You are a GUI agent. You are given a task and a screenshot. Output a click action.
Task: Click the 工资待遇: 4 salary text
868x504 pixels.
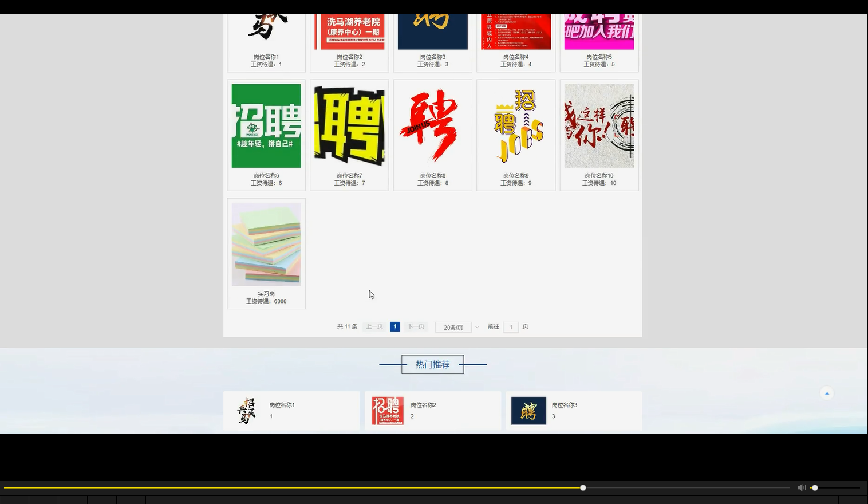click(x=516, y=65)
